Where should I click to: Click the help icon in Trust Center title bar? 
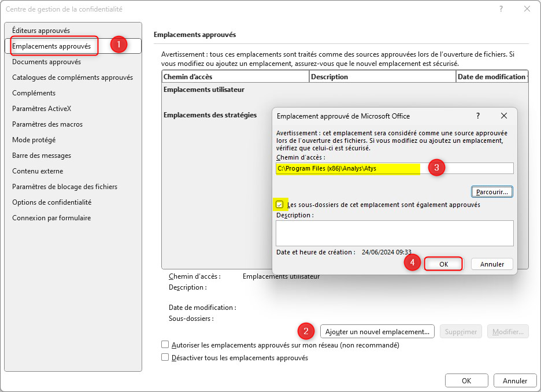501,9
